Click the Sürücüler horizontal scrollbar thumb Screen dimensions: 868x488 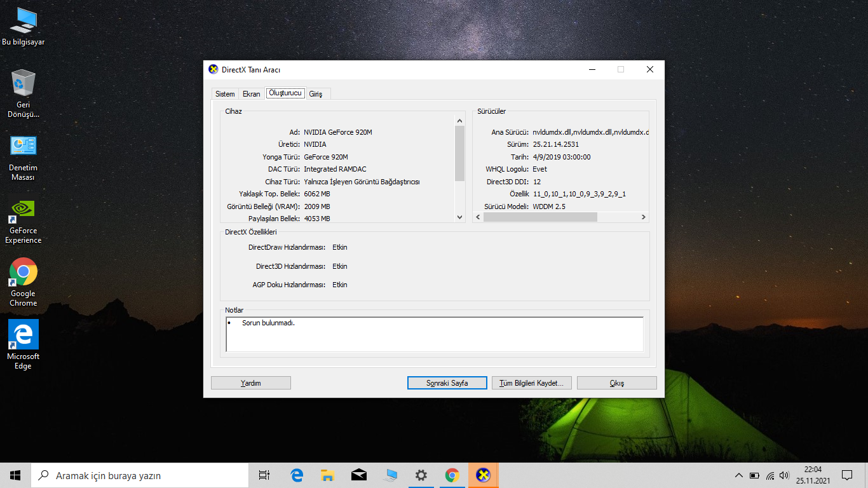click(x=540, y=217)
